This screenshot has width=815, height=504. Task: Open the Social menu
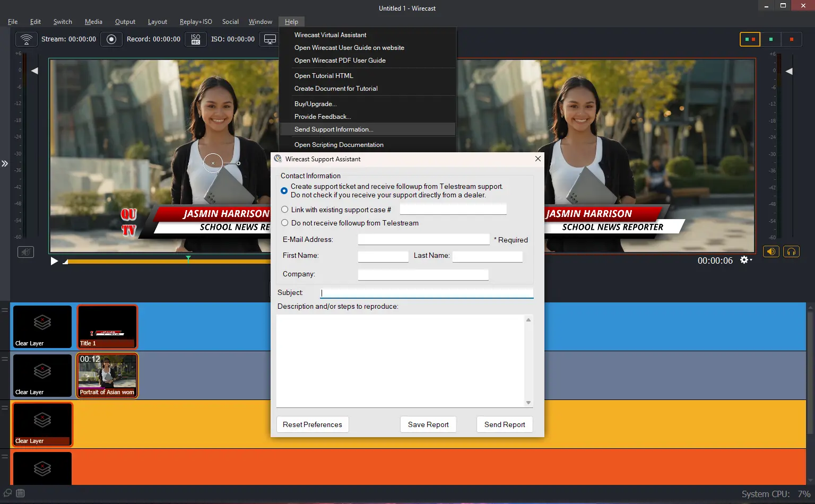pyautogui.click(x=230, y=22)
